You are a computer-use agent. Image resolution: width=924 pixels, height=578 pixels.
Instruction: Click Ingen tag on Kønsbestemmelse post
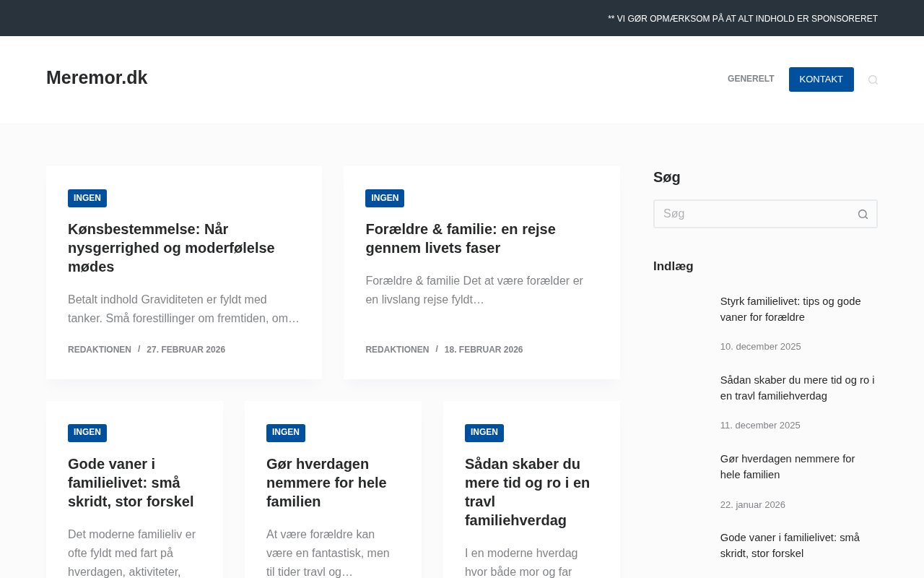[87, 199]
